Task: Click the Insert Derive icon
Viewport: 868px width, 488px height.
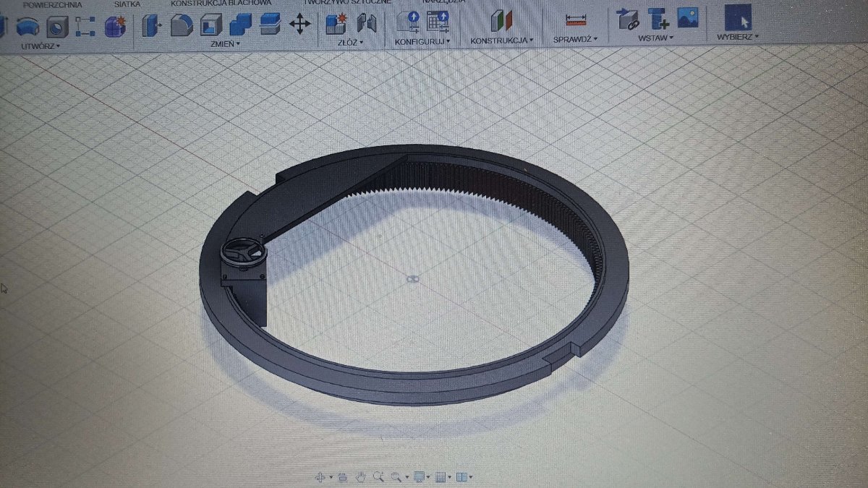Action: [x=626, y=19]
